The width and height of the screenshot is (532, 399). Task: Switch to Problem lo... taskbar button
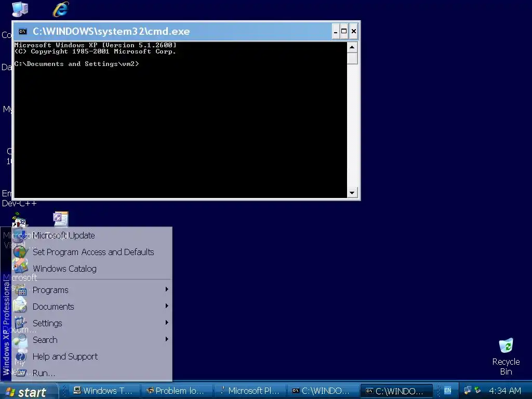178,391
